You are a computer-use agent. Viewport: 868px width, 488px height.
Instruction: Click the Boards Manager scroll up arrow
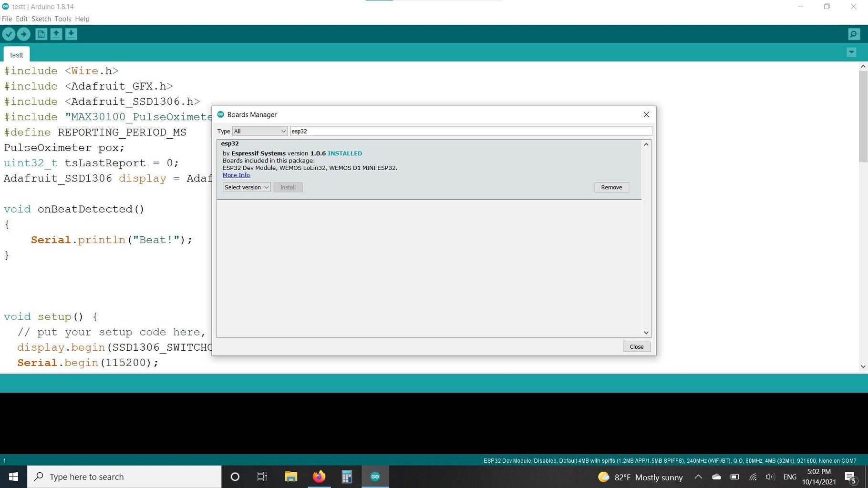pyautogui.click(x=646, y=144)
